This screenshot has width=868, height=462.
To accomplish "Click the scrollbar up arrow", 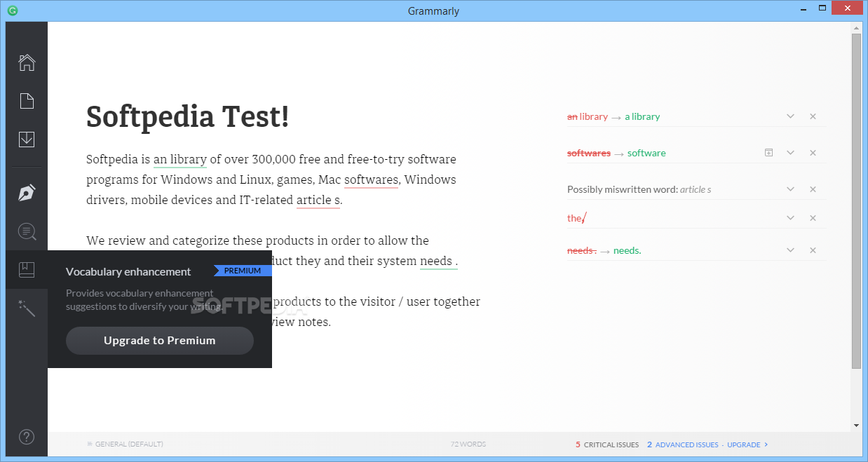I will click(x=856, y=27).
